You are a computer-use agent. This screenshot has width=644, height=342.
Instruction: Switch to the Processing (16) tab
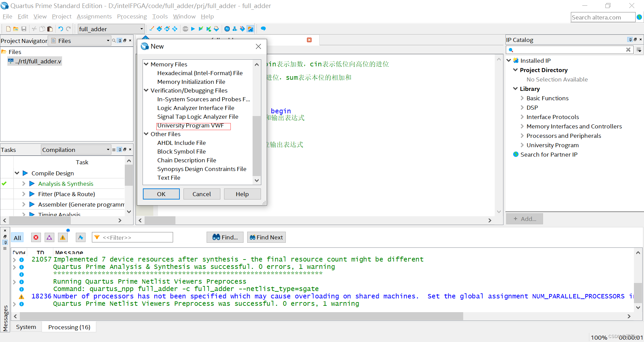point(69,327)
